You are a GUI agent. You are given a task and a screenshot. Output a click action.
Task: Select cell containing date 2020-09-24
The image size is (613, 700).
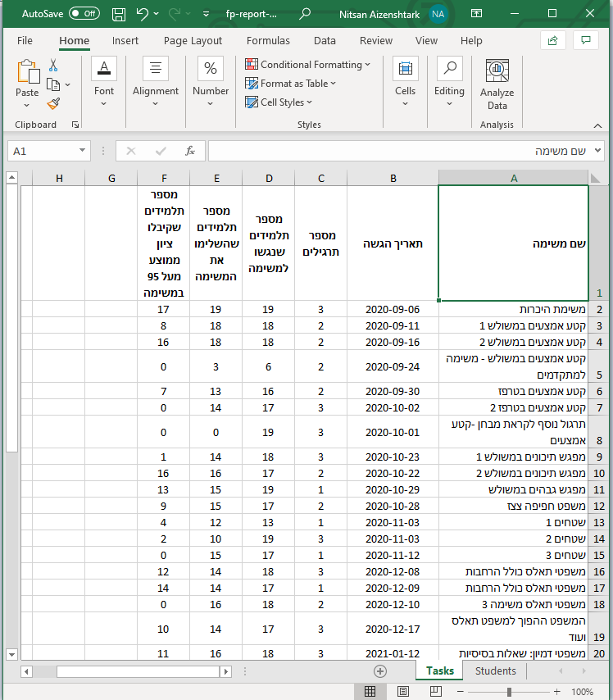pos(393,366)
